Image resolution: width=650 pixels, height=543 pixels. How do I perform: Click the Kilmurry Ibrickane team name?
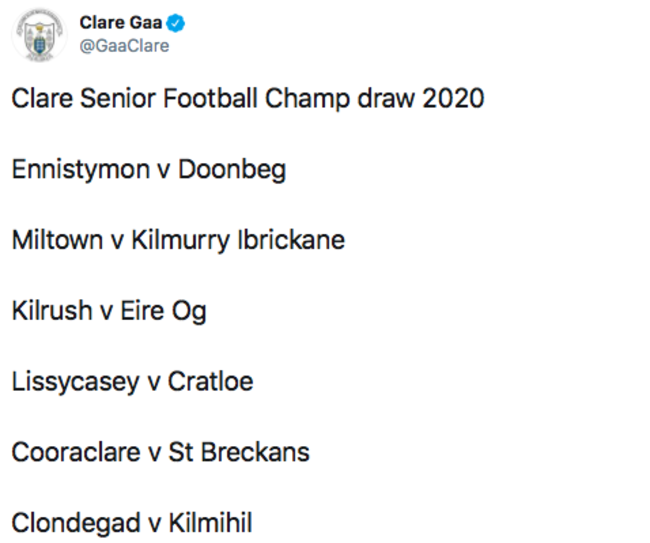click(238, 240)
